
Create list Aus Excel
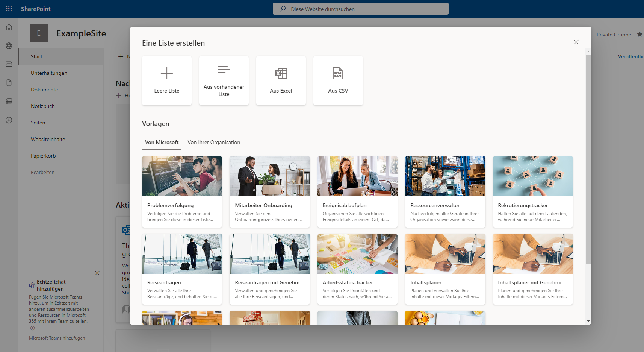tap(281, 80)
